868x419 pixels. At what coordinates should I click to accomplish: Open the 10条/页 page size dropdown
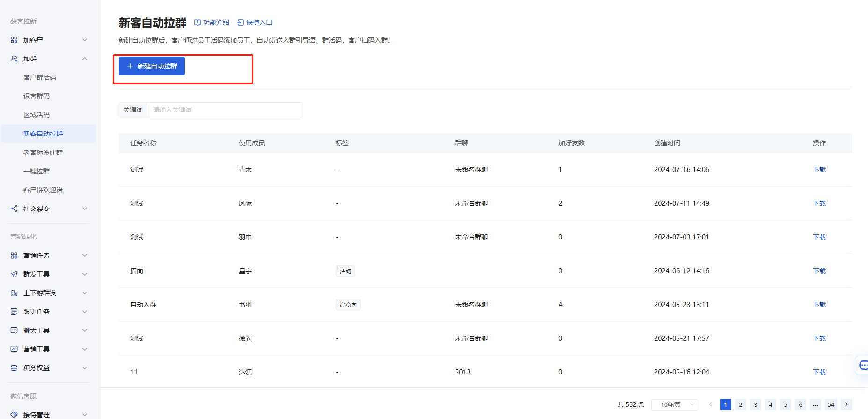pos(675,404)
